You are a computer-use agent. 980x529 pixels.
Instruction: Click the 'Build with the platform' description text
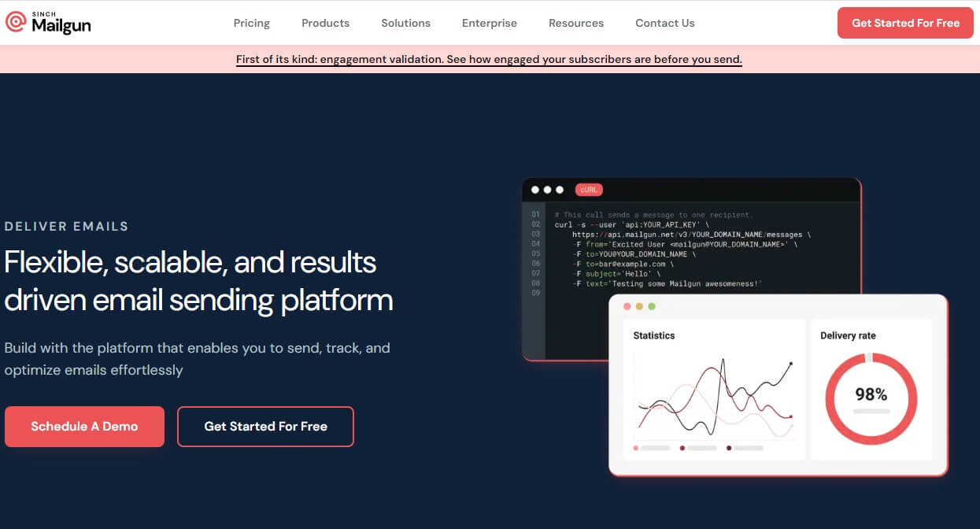tap(197, 359)
